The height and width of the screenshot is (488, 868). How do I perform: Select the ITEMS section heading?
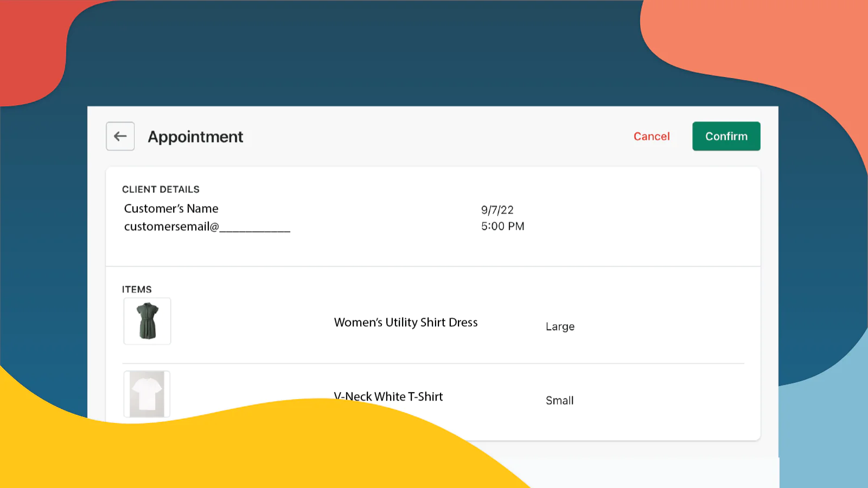pos(137,290)
